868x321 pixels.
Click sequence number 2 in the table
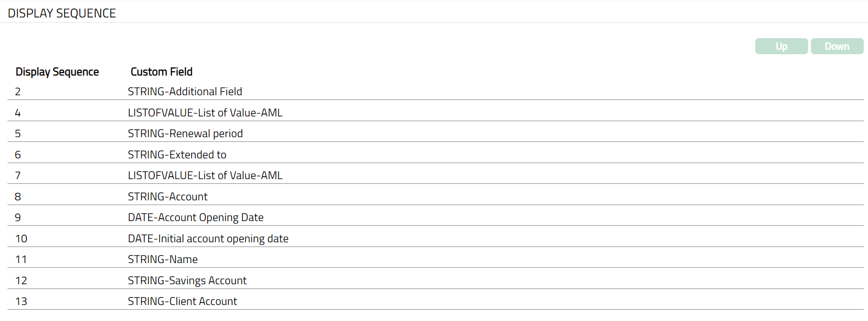tap(18, 91)
